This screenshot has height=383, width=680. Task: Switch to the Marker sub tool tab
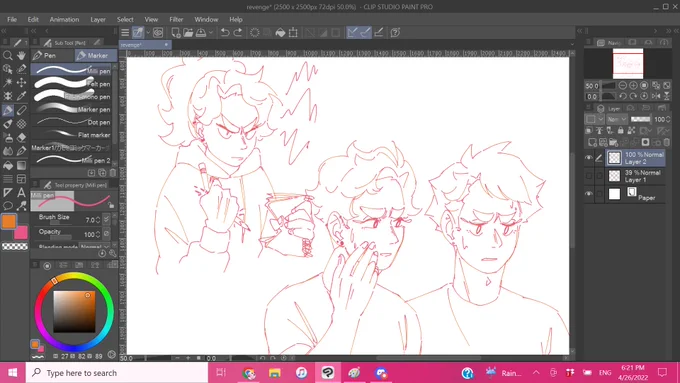point(95,56)
